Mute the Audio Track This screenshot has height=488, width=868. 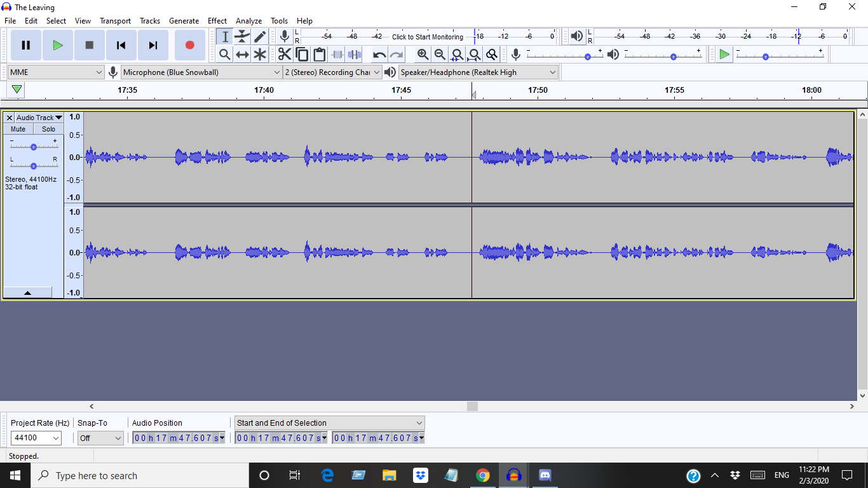[x=18, y=129]
